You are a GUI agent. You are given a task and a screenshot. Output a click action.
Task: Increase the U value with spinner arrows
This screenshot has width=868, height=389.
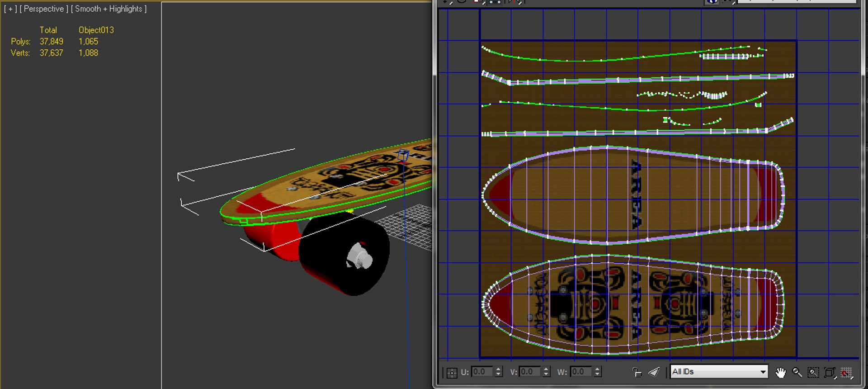[498, 372]
